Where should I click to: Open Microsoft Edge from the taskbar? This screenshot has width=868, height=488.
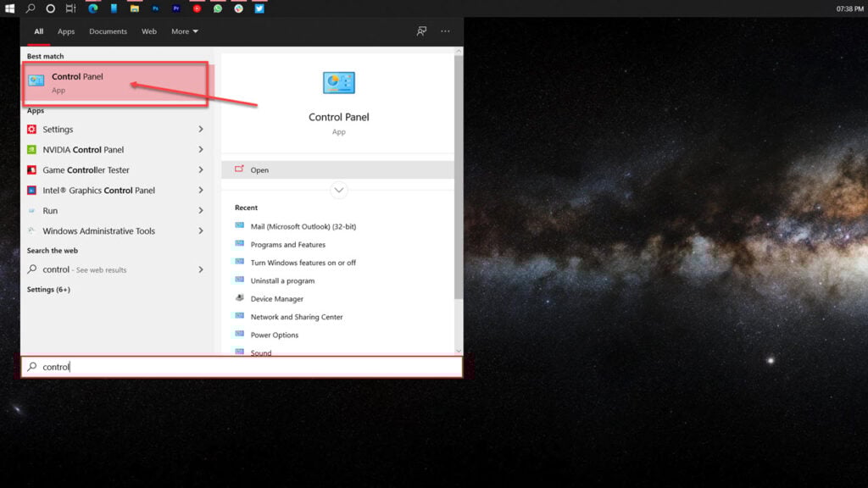tap(93, 8)
